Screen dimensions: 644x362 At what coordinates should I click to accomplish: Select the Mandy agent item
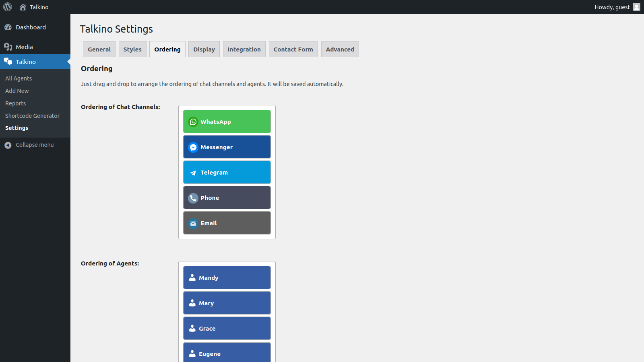[x=227, y=278]
